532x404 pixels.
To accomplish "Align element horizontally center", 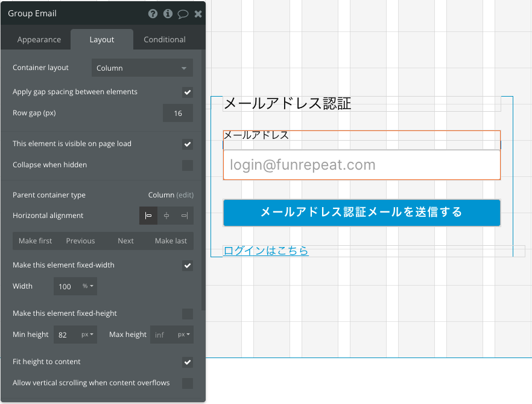I will coord(166,216).
